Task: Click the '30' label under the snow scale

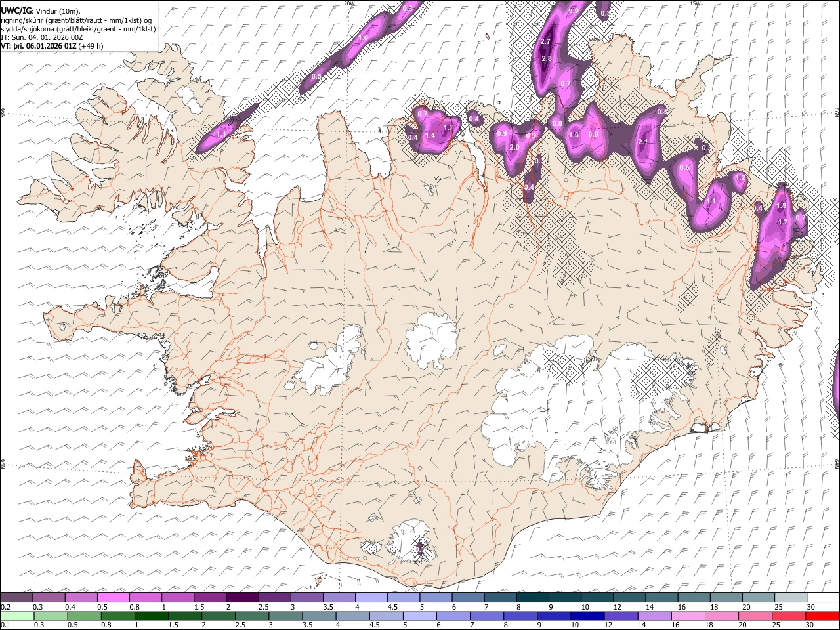Action: click(810, 607)
